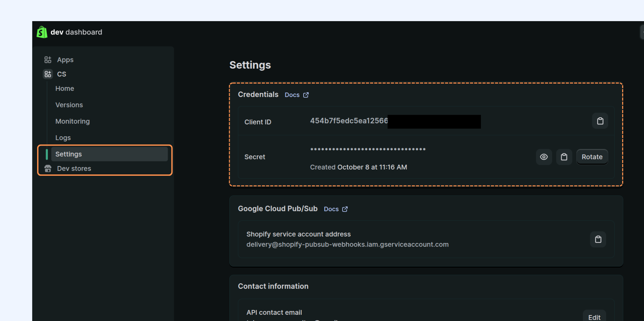Click the 'dev dashboard' title
This screenshot has height=321, width=644.
(x=76, y=32)
